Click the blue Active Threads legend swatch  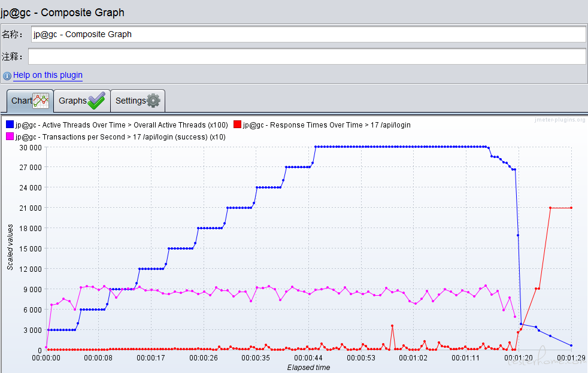[10, 125]
